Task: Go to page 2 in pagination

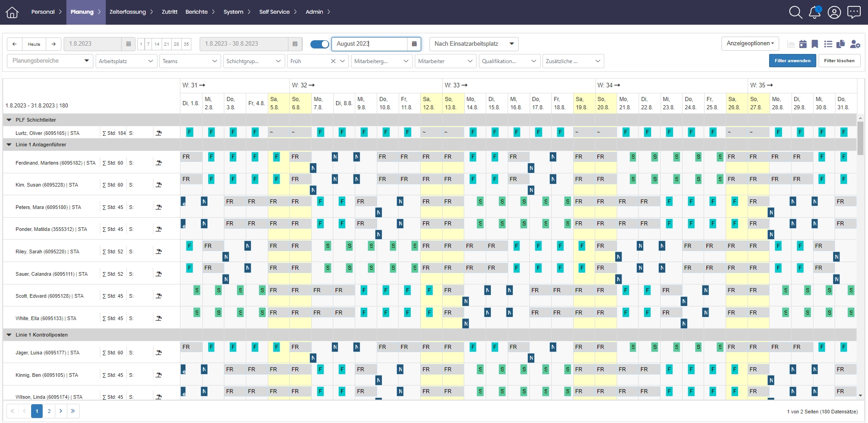Action: (x=49, y=411)
